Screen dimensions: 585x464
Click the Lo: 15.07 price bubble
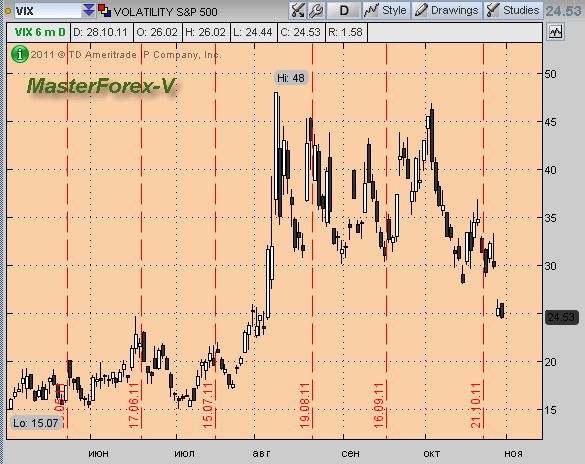coord(35,423)
